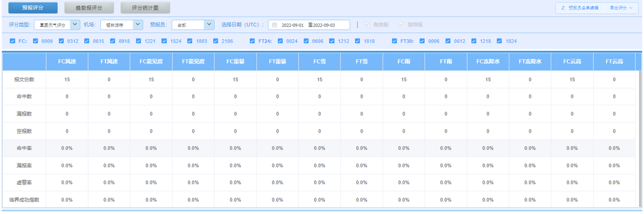The height and width of the screenshot is (214, 644).
Task: Select the 虚警率 row label
Action: pyautogui.click(x=24, y=183)
